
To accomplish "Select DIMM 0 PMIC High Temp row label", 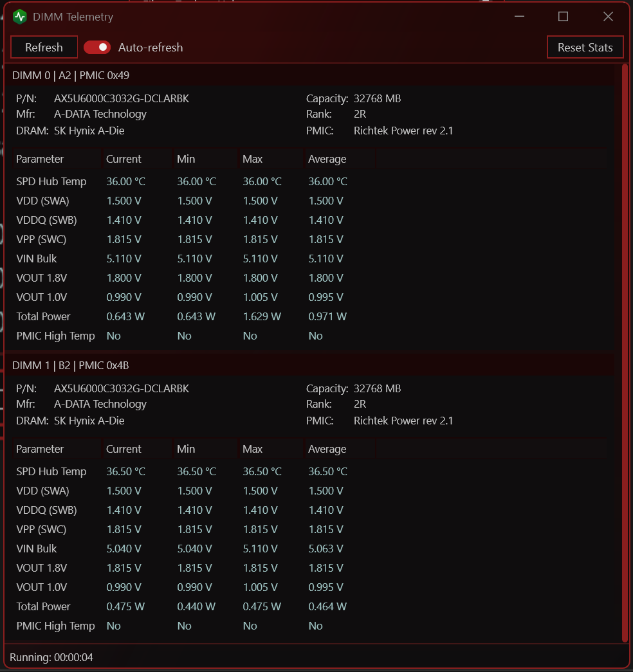I will click(56, 336).
